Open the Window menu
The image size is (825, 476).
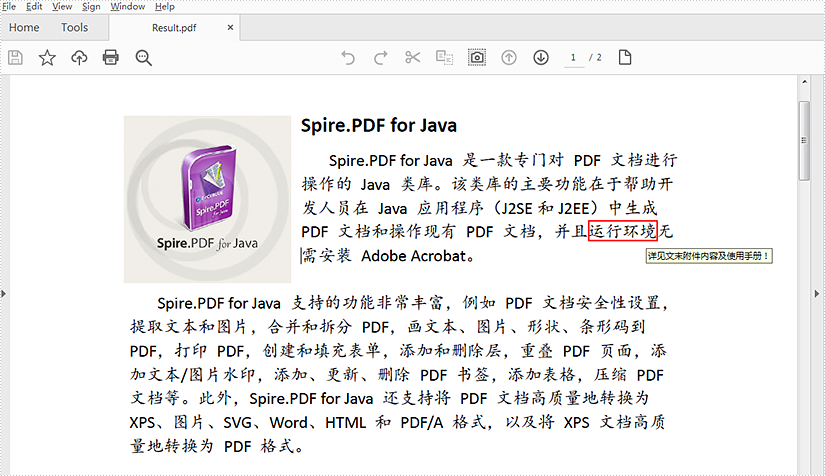pyautogui.click(x=128, y=6)
